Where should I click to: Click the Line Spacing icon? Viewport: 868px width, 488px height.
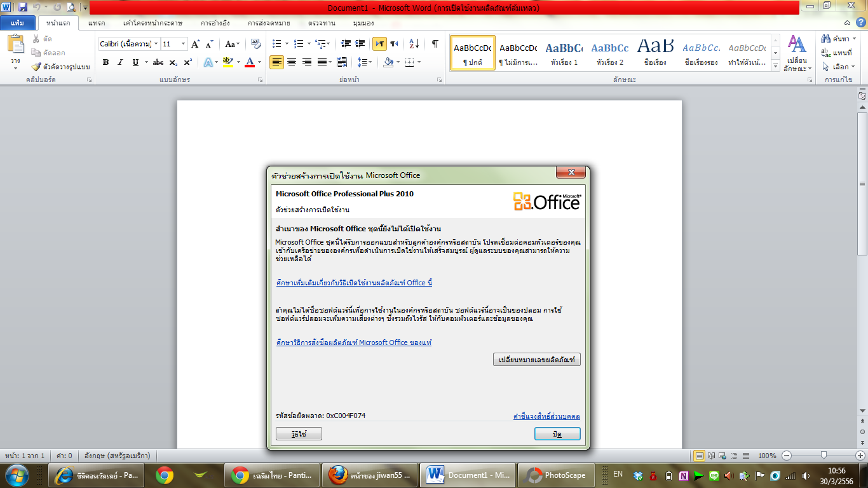click(362, 62)
